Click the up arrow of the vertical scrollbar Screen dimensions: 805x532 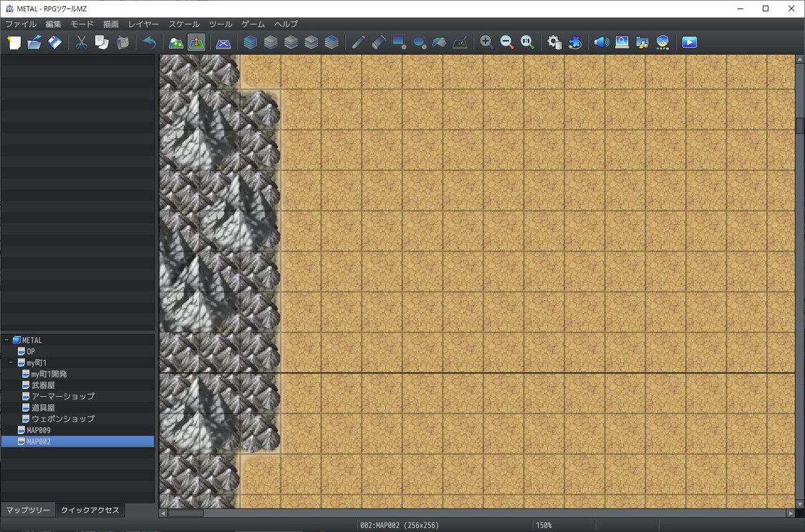[x=800, y=58]
